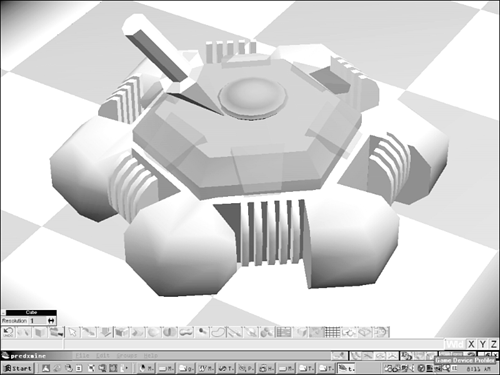Adjust the Resolution double-arrow slider control
Image resolution: width=500 pixels, height=375 pixels.
(x=51, y=321)
